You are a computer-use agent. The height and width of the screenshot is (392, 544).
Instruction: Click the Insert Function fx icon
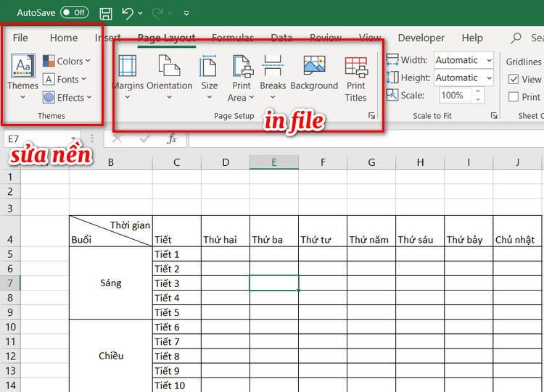(172, 139)
